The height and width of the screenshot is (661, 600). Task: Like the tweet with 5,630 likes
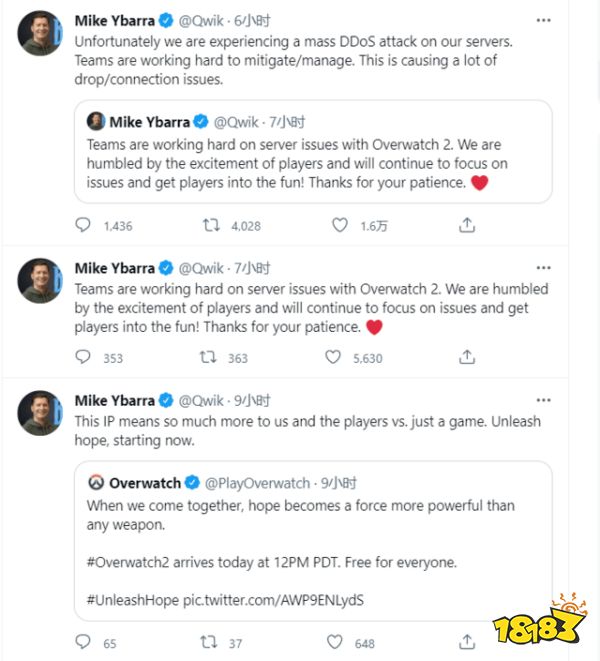(x=340, y=357)
